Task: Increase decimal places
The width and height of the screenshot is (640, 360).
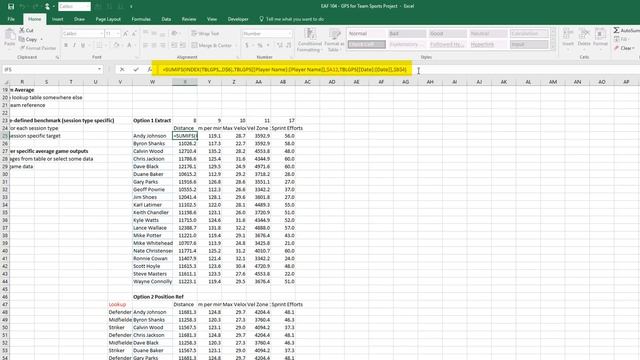Action: tap(280, 45)
